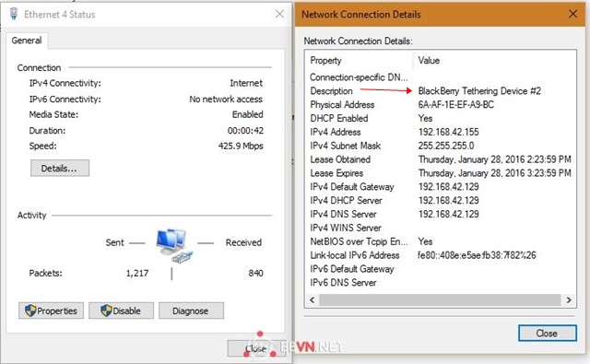Select the Physical Address row label
Viewport: 590px width, 364px height.
click(x=342, y=104)
